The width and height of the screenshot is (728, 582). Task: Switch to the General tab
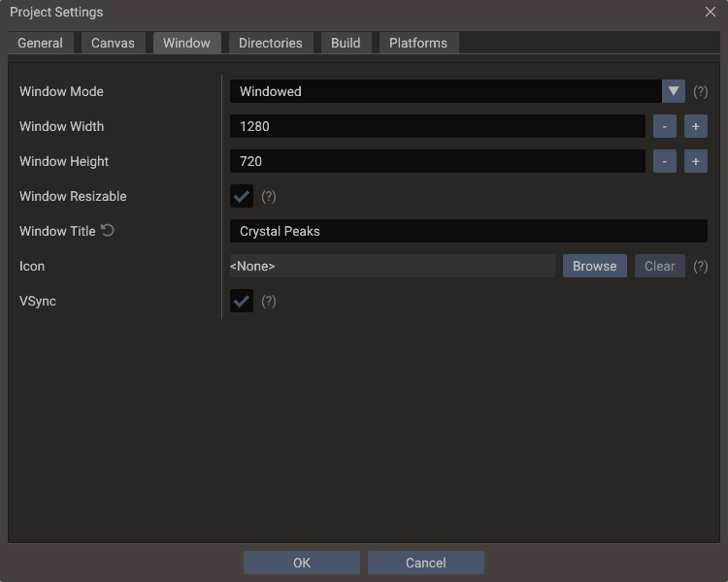point(41,43)
